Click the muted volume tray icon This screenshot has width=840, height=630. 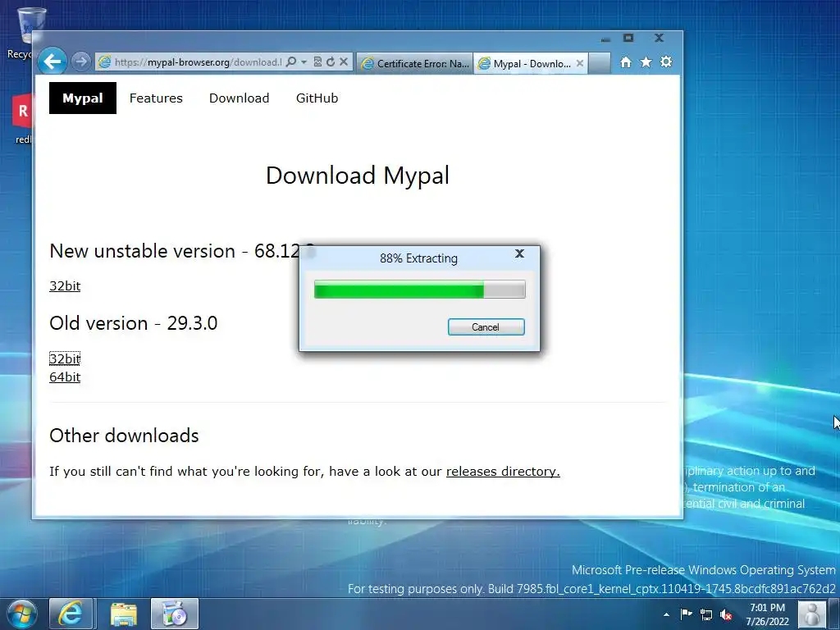click(727, 614)
